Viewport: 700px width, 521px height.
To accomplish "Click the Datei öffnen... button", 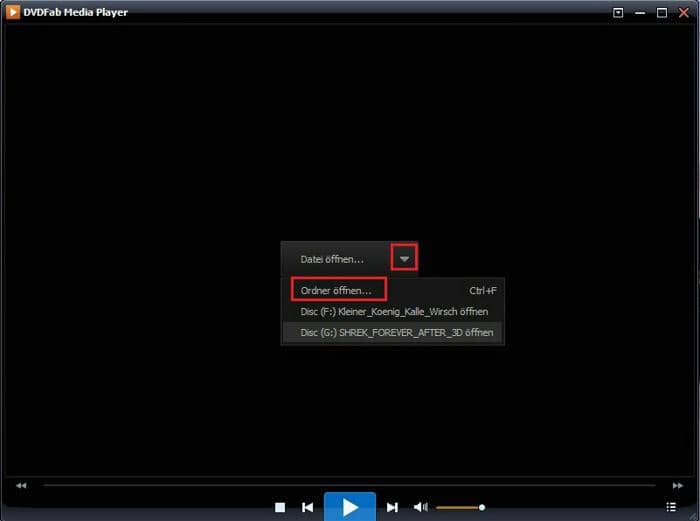I will pyautogui.click(x=336, y=259).
